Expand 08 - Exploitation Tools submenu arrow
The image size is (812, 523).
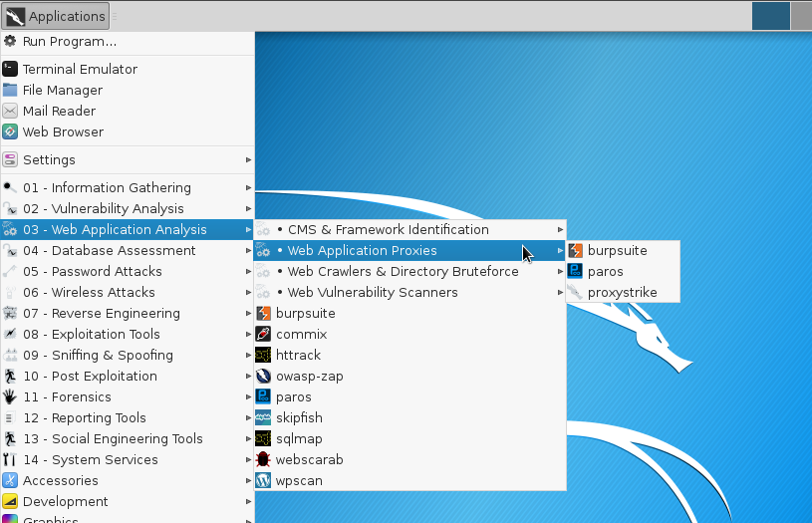tap(248, 334)
